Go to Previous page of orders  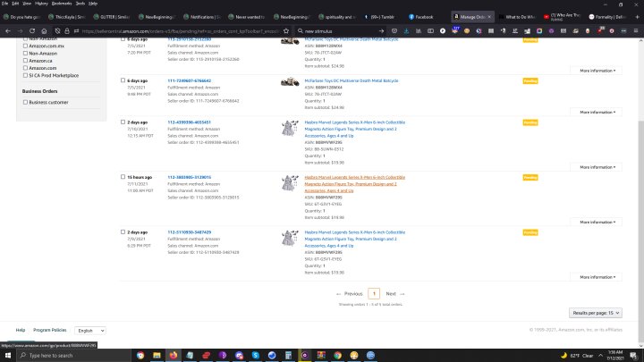pos(350,294)
